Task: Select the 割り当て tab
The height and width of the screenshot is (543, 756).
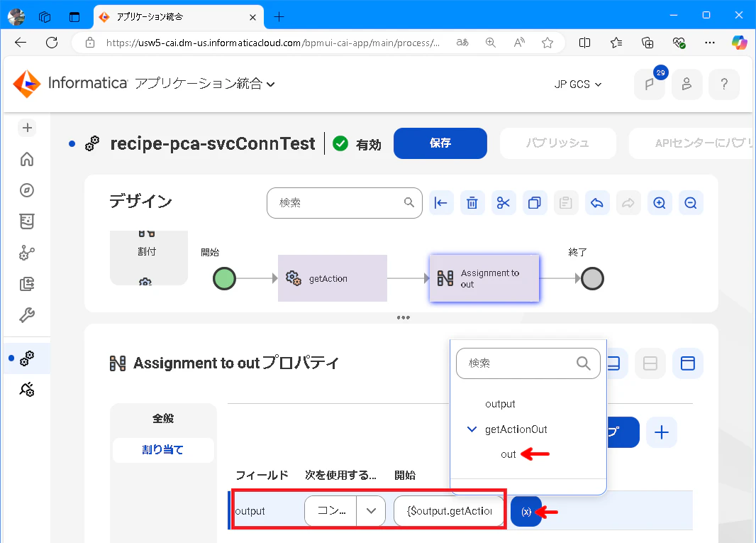Action: click(x=163, y=450)
